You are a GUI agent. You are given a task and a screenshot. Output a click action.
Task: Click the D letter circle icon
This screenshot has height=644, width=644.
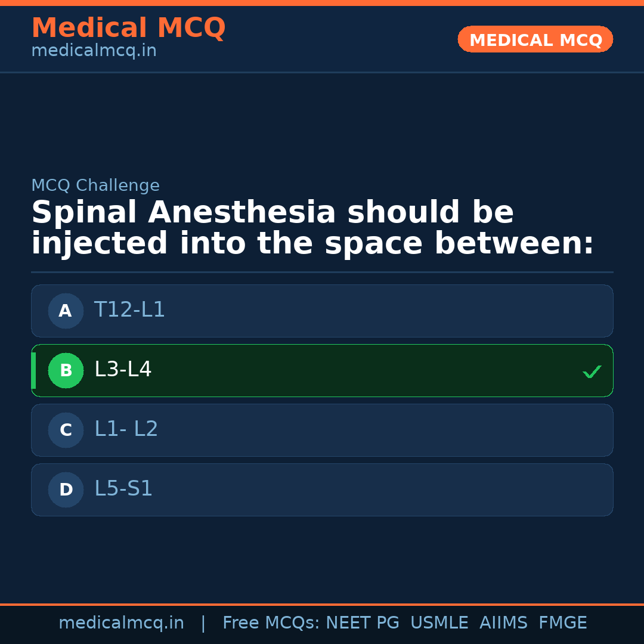pyautogui.click(x=66, y=490)
